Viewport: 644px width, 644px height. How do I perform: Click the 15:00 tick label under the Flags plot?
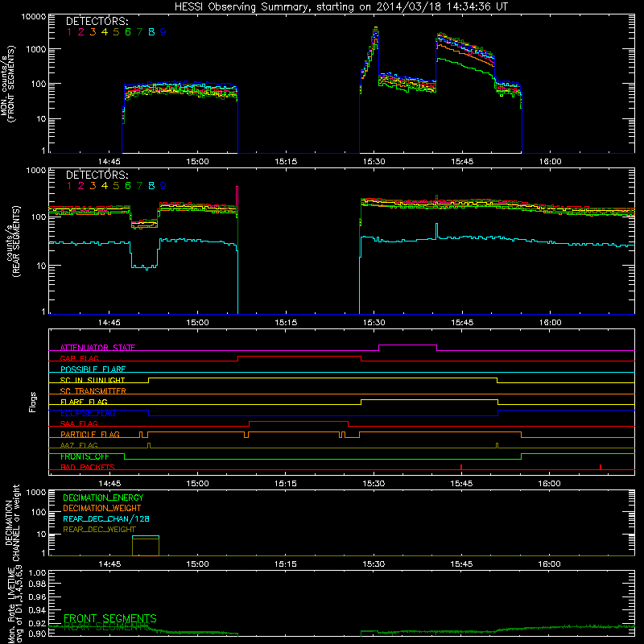[197, 484]
